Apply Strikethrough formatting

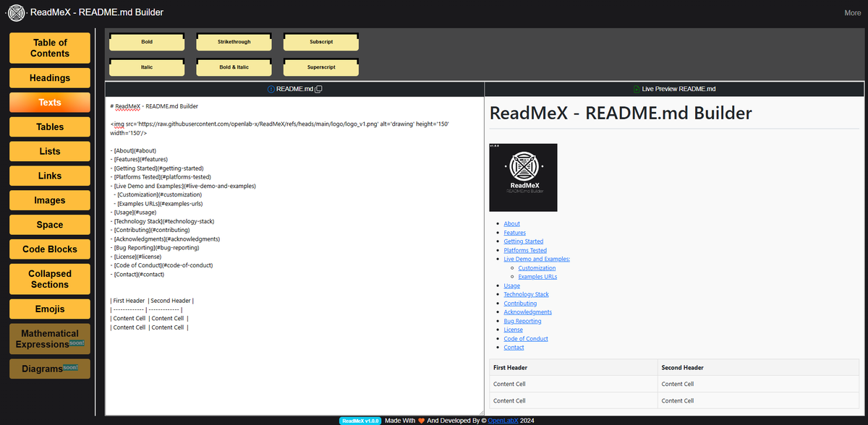point(233,42)
